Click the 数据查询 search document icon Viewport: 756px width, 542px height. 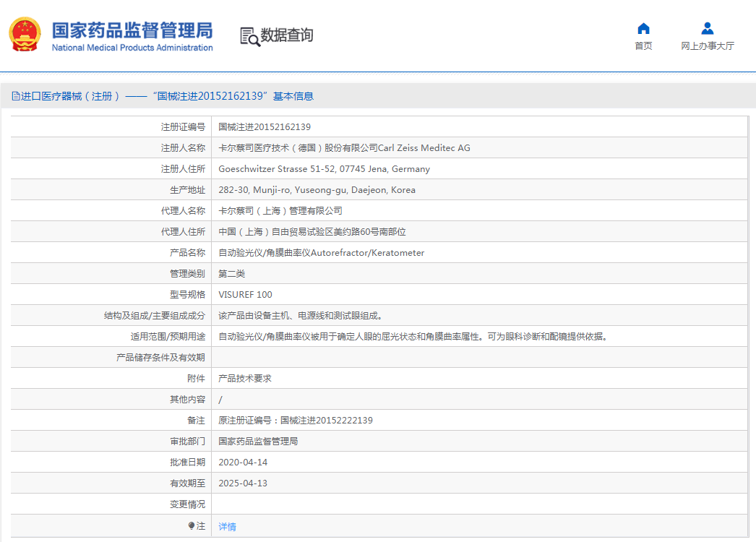pos(250,37)
